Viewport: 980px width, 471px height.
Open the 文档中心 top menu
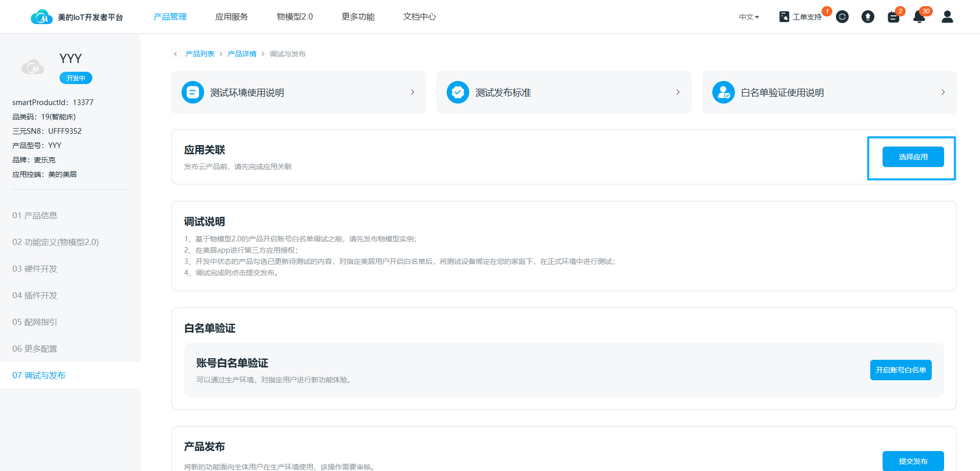pyautogui.click(x=419, y=17)
